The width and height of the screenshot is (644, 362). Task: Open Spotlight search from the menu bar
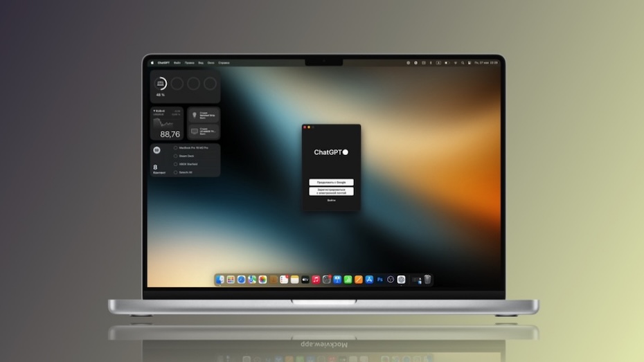[463, 63]
